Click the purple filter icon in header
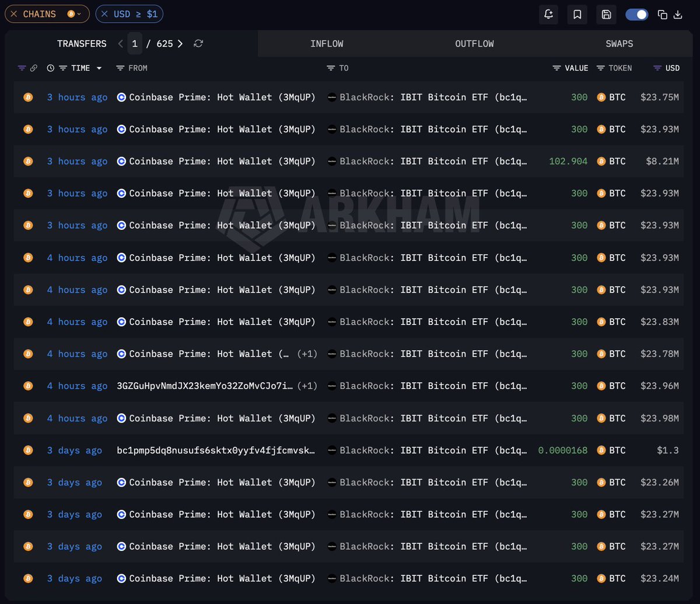 (22, 68)
